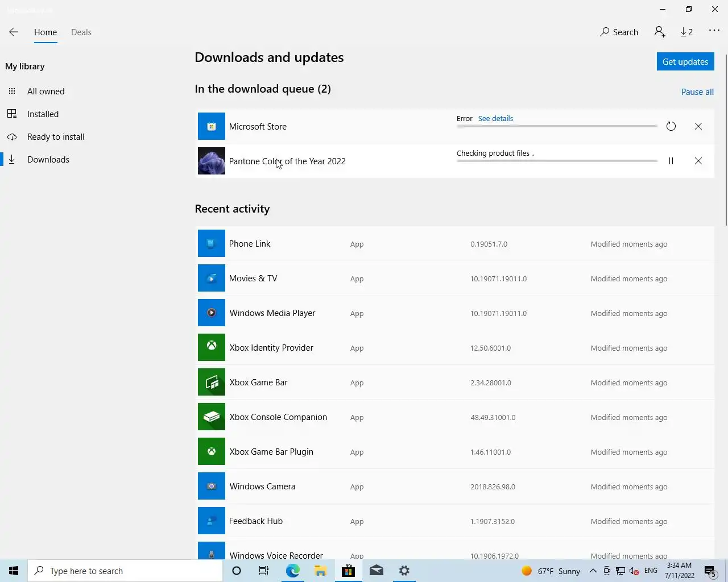Click the Pause all link
Viewport: 728px width, 582px height.
pyautogui.click(x=697, y=92)
